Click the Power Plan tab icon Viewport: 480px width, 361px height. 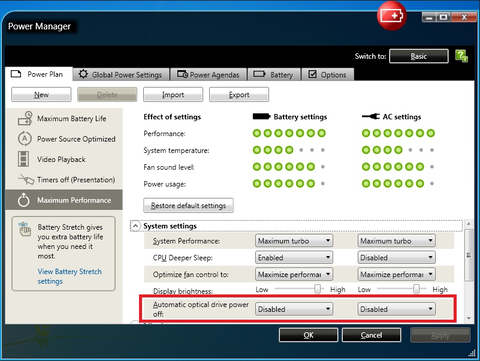(16, 74)
